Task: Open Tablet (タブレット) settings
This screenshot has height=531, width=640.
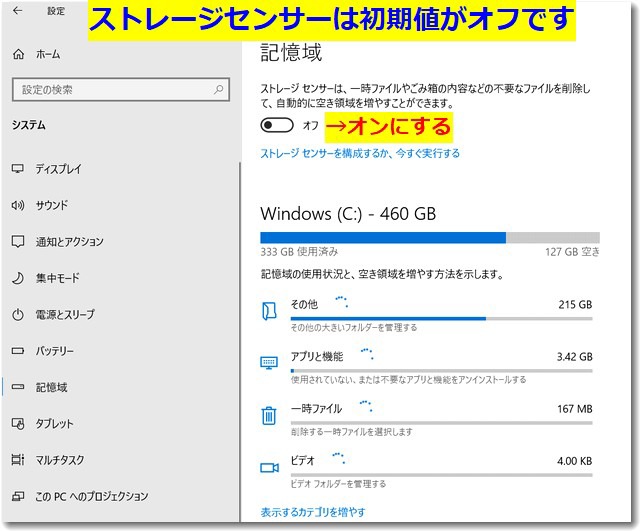Action: coord(54,423)
